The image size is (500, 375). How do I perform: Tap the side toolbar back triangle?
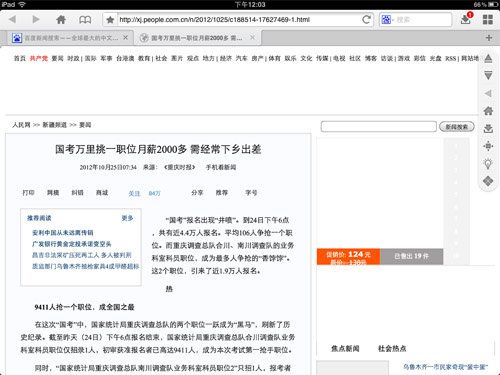(488, 93)
